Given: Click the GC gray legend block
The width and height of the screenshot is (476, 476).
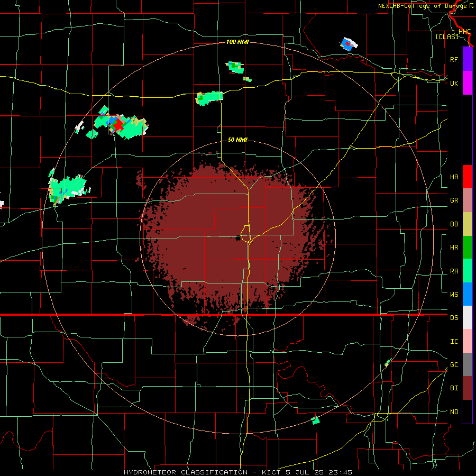Looking at the screenshot, I should point(467,364).
